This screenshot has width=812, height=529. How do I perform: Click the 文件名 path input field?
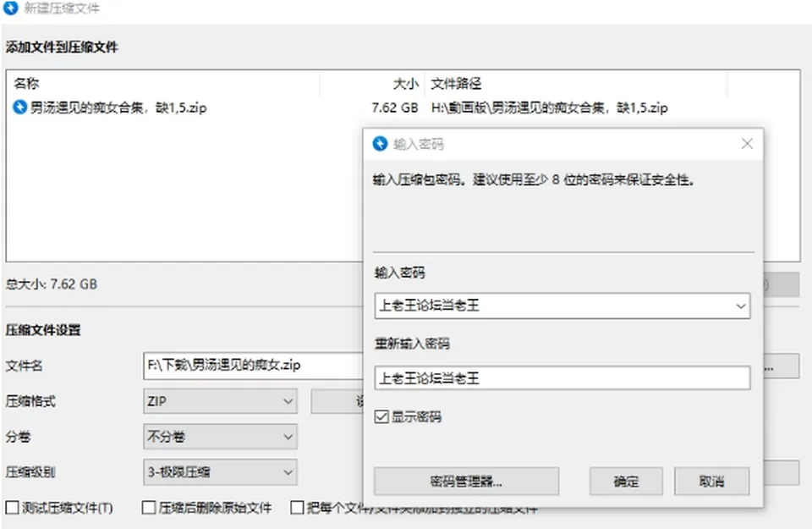(254, 366)
